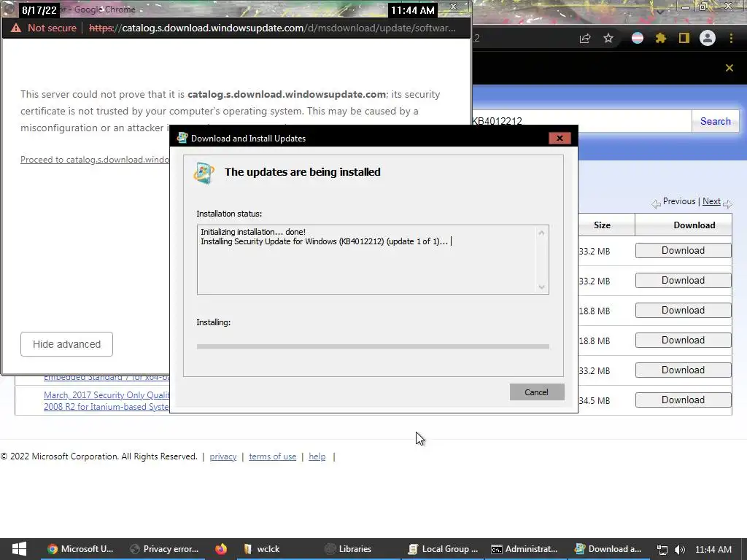This screenshot has height=560, width=747.
Task: Open the Chrome profile avatar
Action: click(708, 38)
